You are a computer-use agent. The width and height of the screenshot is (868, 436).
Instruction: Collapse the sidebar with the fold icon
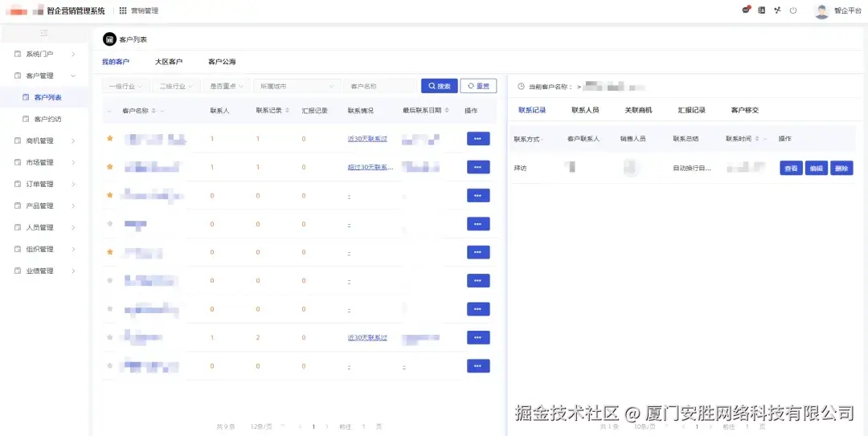click(44, 33)
